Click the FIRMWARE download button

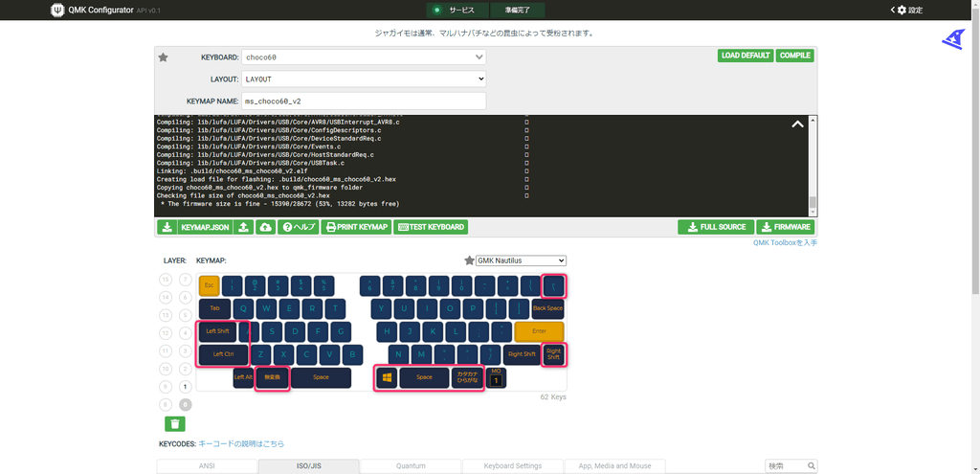point(785,227)
